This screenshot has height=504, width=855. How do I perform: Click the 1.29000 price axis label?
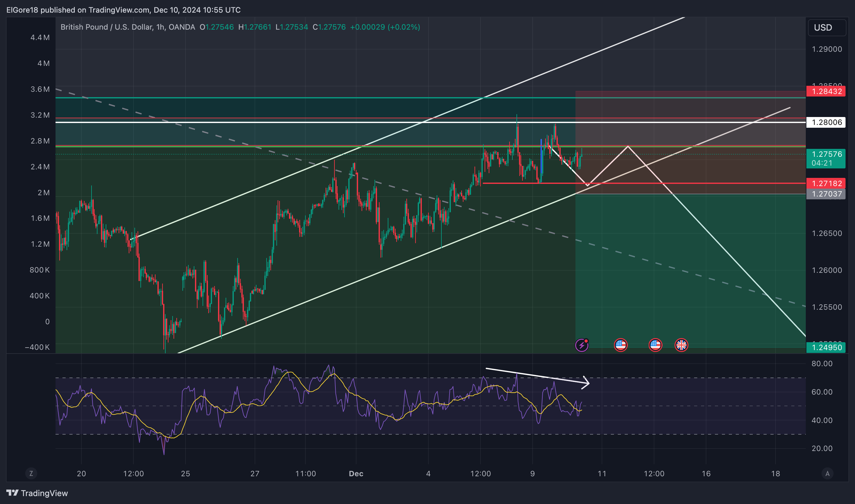click(x=827, y=49)
